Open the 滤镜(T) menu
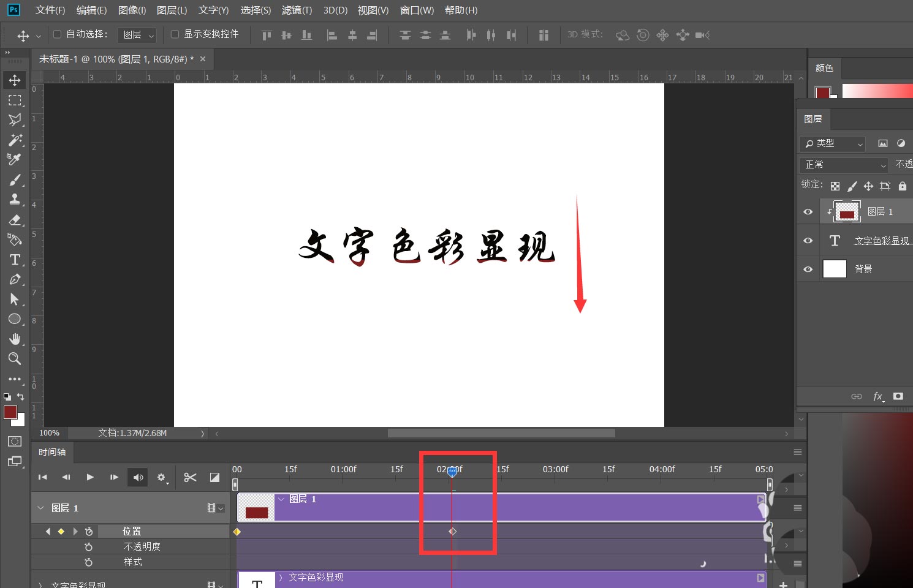913x588 pixels. (297, 10)
